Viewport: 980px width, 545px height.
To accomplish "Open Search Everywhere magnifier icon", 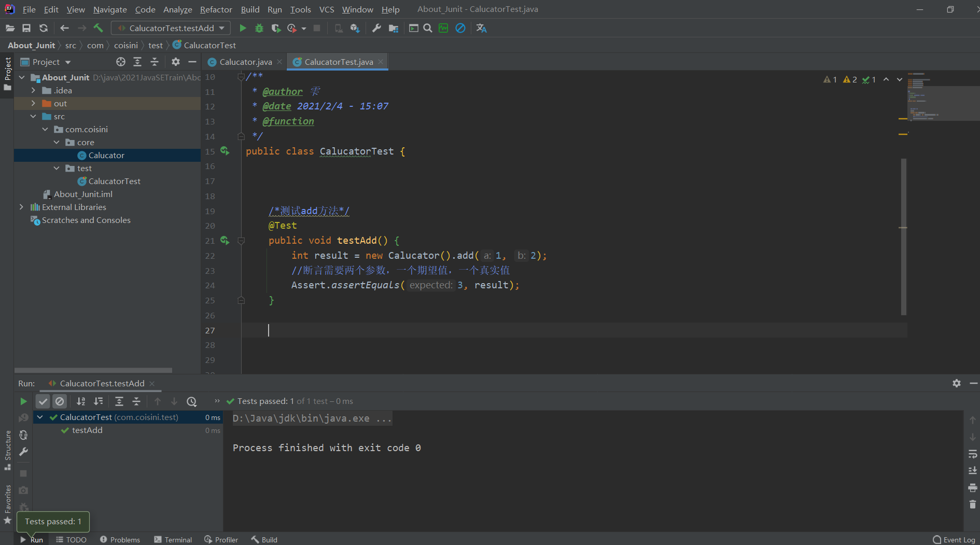I will (428, 28).
